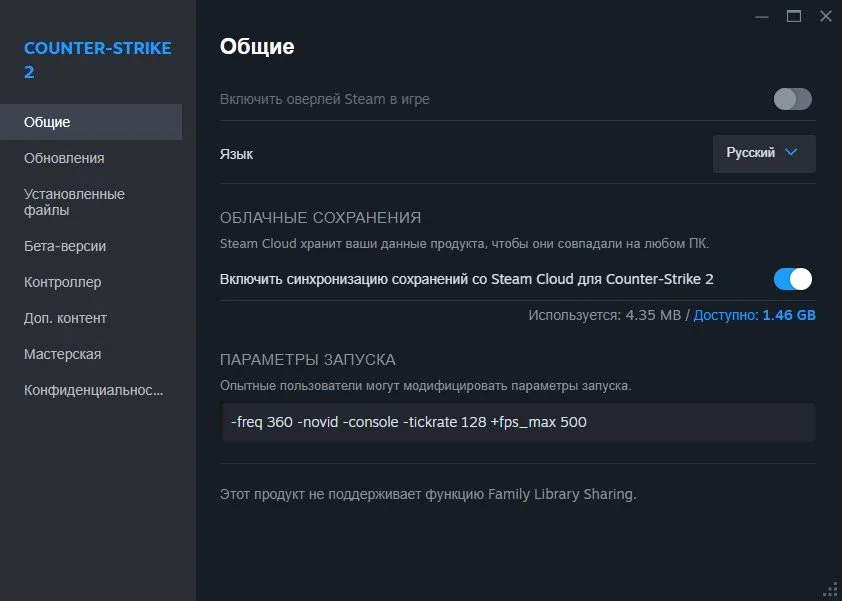Open the Язык language dropdown
This screenshot has height=601, width=842.
coord(764,154)
